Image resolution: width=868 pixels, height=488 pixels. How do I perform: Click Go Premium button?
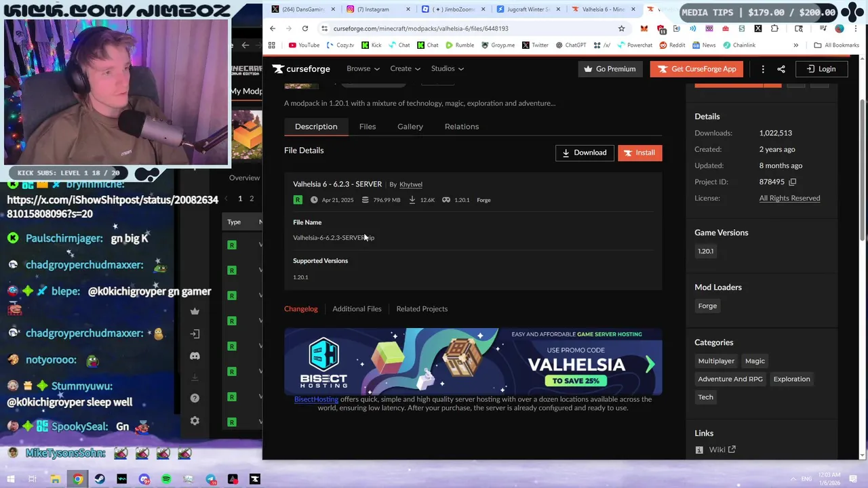tap(610, 68)
